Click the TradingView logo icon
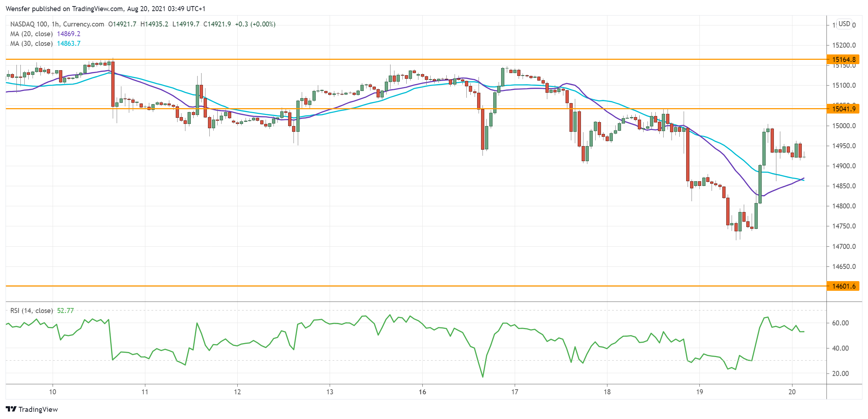This screenshot has height=419, width=868. (11, 409)
